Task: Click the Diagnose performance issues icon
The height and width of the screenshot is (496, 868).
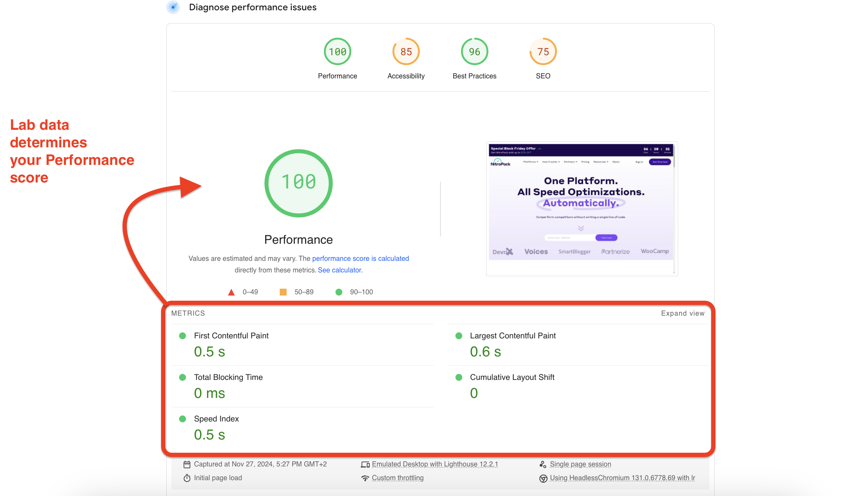Action: 173,7
